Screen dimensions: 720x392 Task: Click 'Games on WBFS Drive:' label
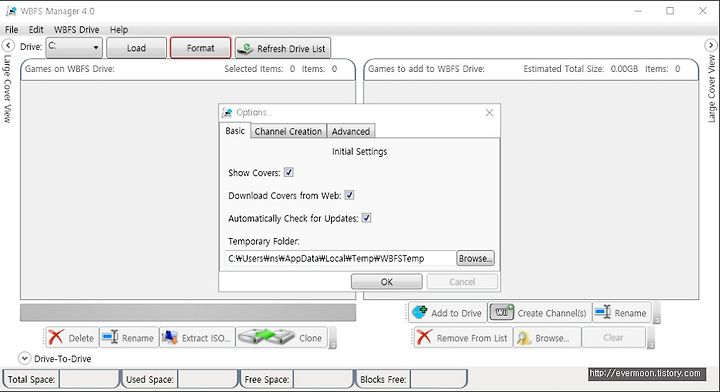[x=70, y=69]
